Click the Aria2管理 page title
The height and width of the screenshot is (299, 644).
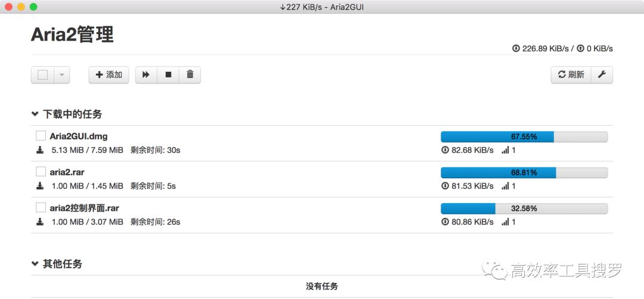[x=72, y=35]
